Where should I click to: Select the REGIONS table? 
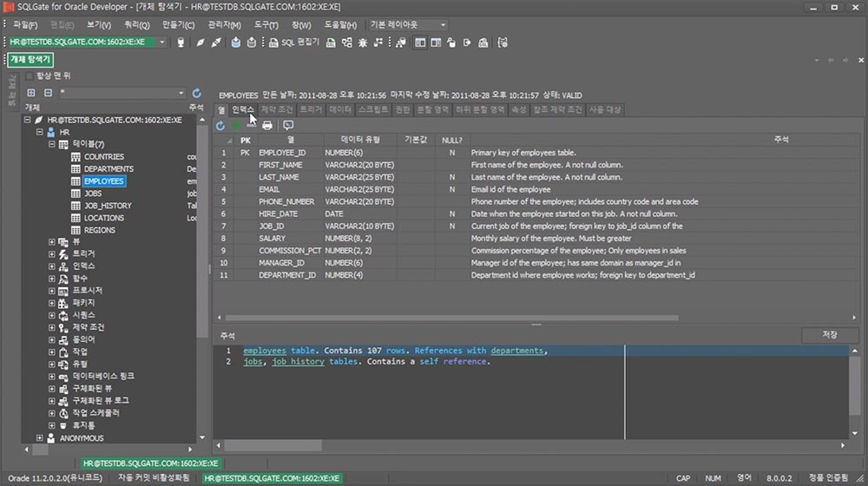[100, 230]
